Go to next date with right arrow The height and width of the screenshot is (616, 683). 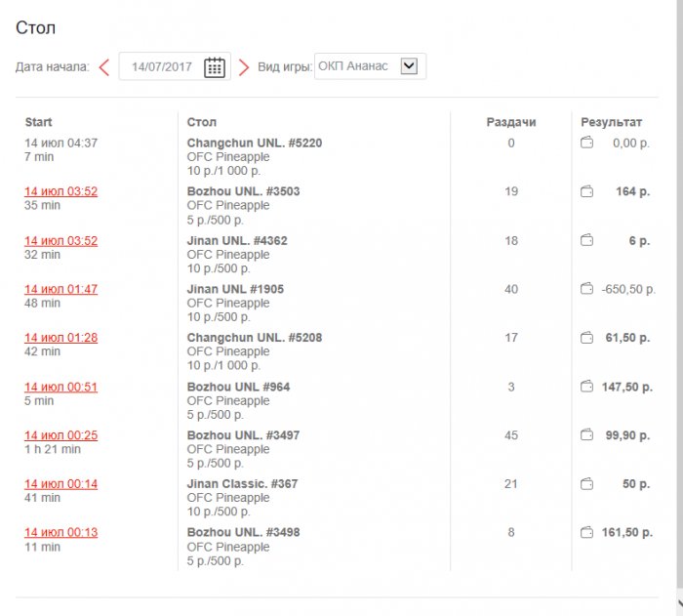244,66
